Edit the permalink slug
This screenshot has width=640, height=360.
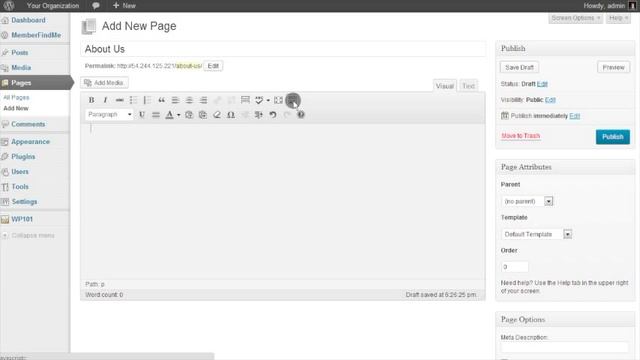(213, 66)
